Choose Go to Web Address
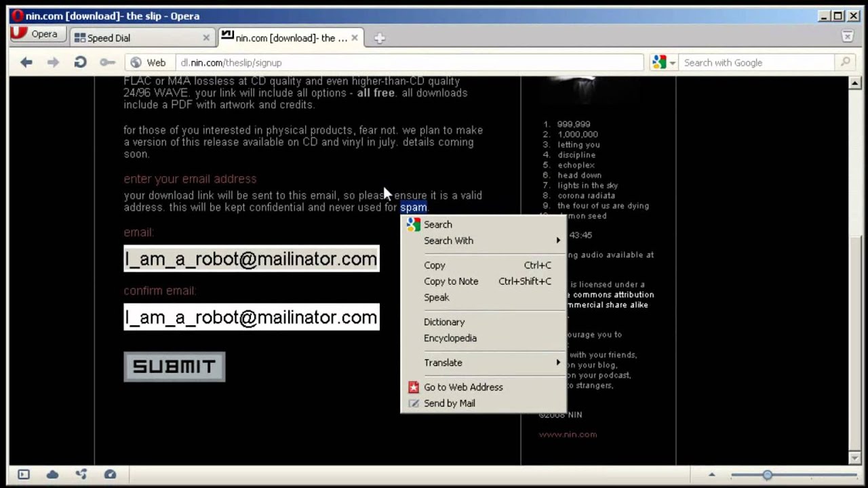This screenshot has height=488, width=868. tap(484, 387)
